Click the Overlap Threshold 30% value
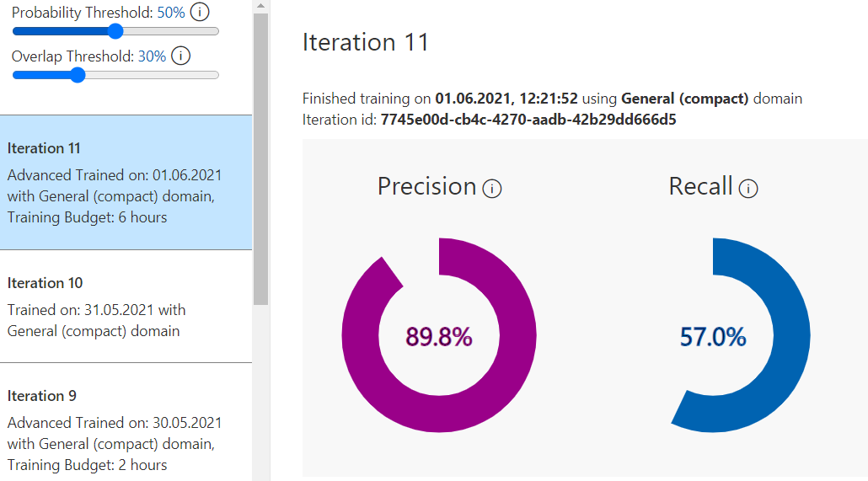The width and height of the screenshot is (868, 481). pos(153,56)
